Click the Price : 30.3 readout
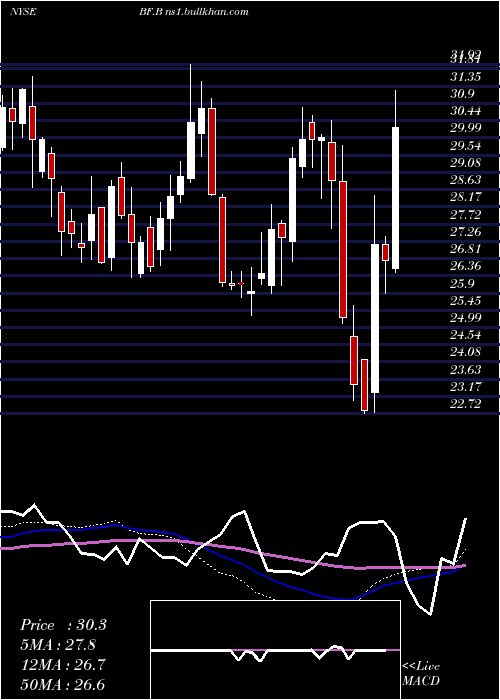 (63, 625)
